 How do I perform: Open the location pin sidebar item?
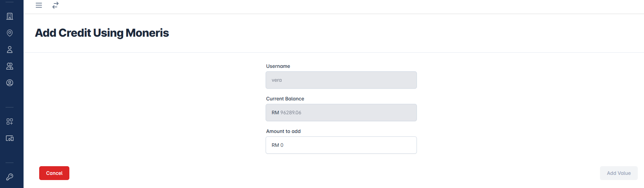pos(10,33)
